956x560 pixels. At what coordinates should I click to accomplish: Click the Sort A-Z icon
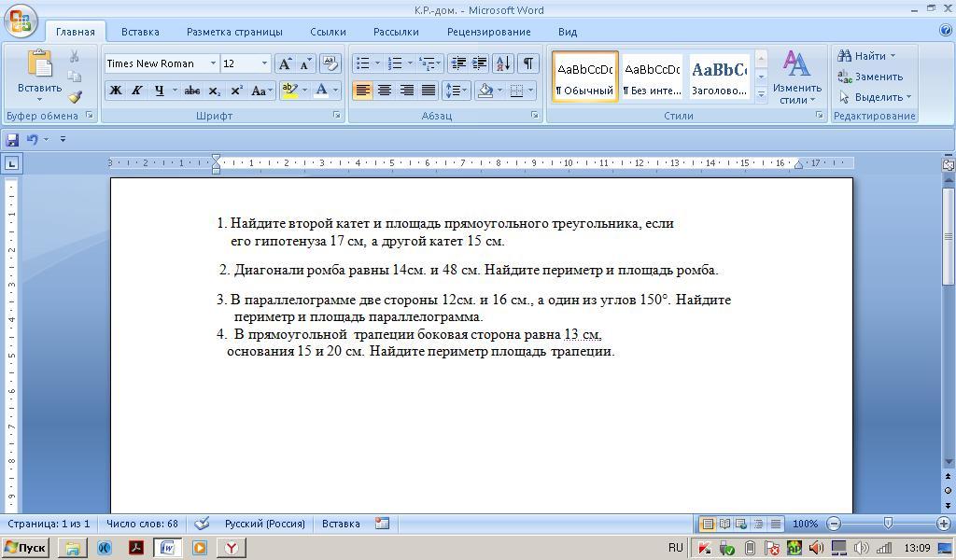click(x=502, y=63)
